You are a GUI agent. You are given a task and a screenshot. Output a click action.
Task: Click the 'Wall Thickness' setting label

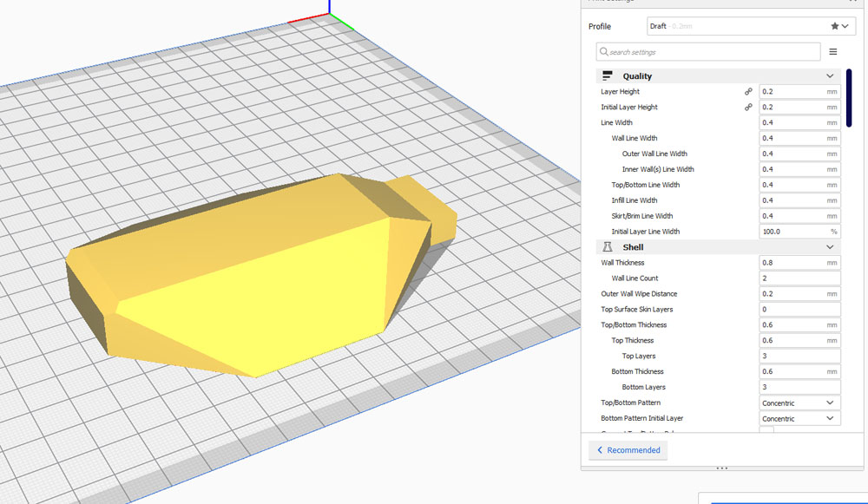pyautogui.click(x=622, y=262)
